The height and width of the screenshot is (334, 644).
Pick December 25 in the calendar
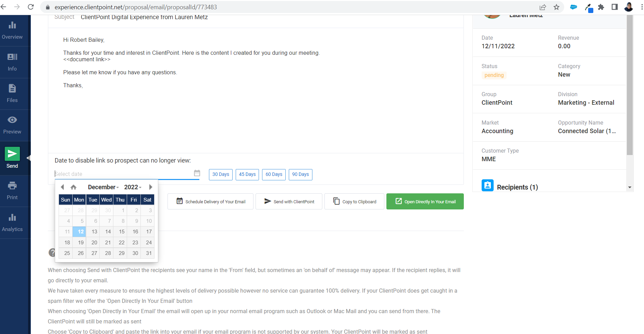65,253
